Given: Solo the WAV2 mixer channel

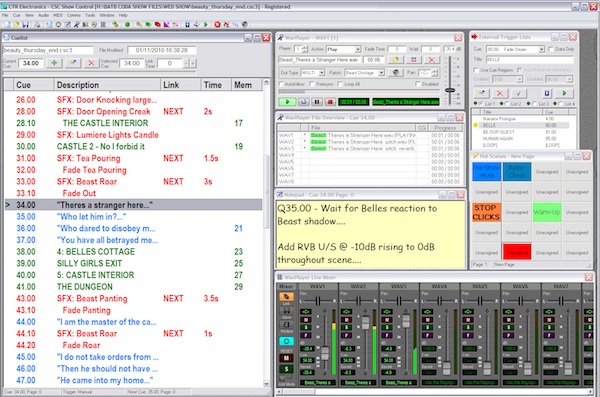Looking at the screenshot, I should [347, 327].
